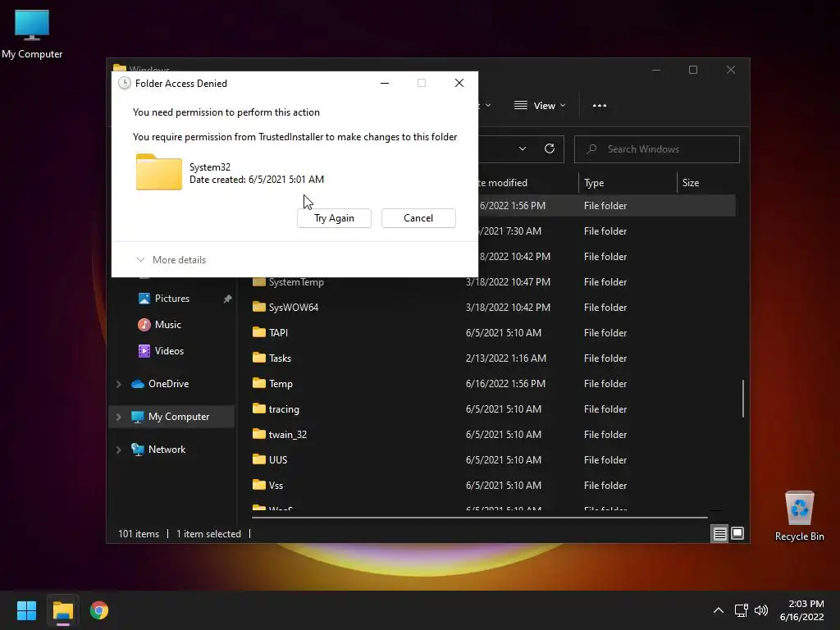
Task: Click the Search Windows field
Action: tap(657, 149)
